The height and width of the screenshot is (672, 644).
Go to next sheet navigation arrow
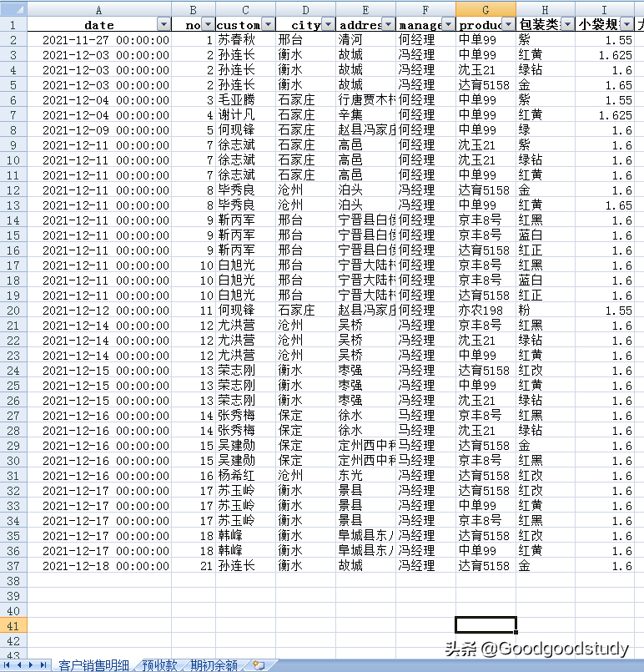pyautogui.click(x=31, y=665)
